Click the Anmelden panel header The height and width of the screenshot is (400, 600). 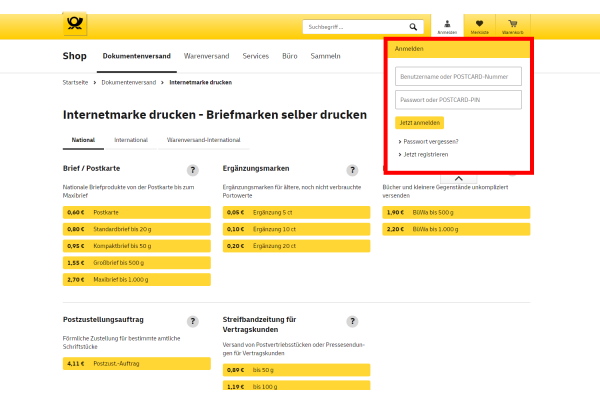pyautogui.click(x=458, y=49)
